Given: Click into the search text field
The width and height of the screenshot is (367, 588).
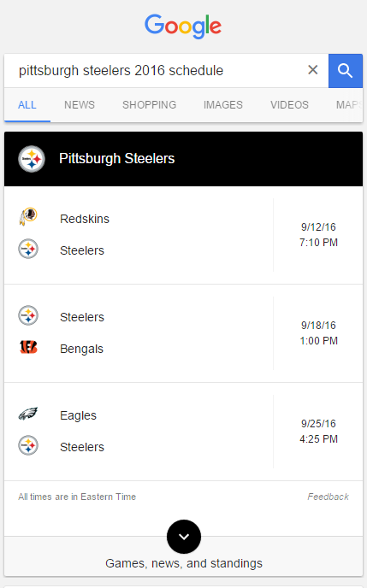Looking at the screenshot, I should (x=157, y=70).
